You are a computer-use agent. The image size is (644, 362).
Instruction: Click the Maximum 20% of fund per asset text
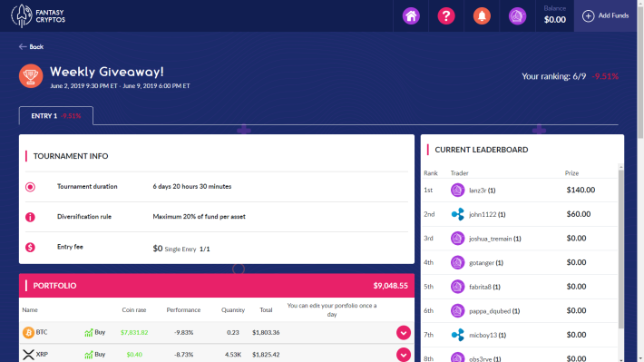(x=200, y=217)
